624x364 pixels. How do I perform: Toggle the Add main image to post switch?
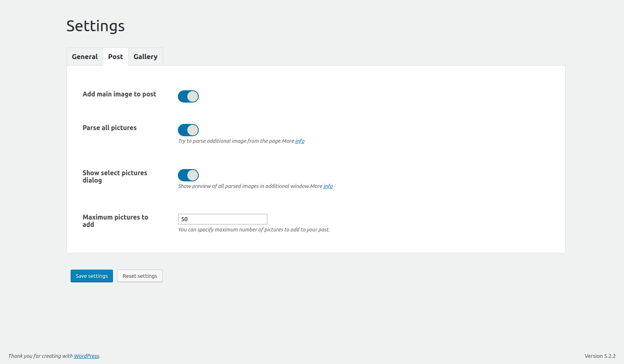pyautogui.click(x=188, y=96)
